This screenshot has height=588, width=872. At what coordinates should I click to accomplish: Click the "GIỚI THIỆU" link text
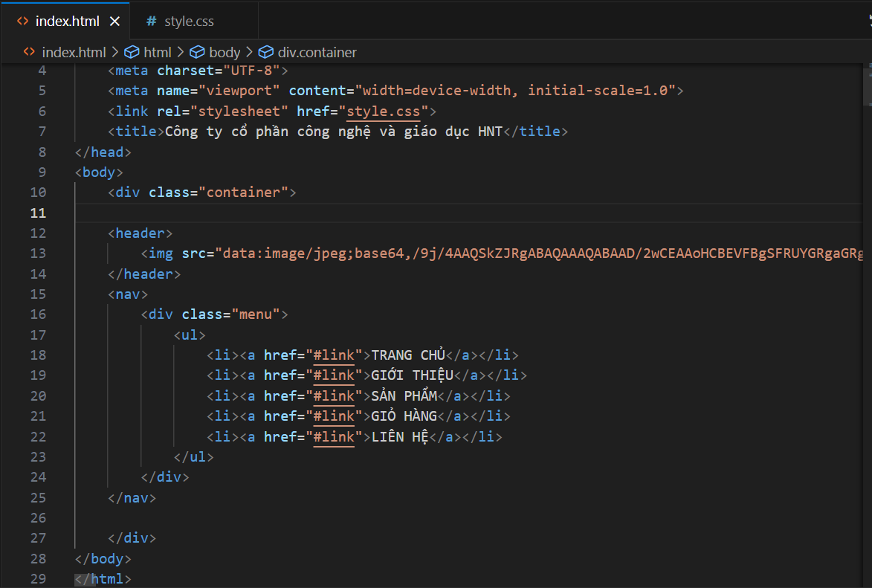tap(412, 375)
